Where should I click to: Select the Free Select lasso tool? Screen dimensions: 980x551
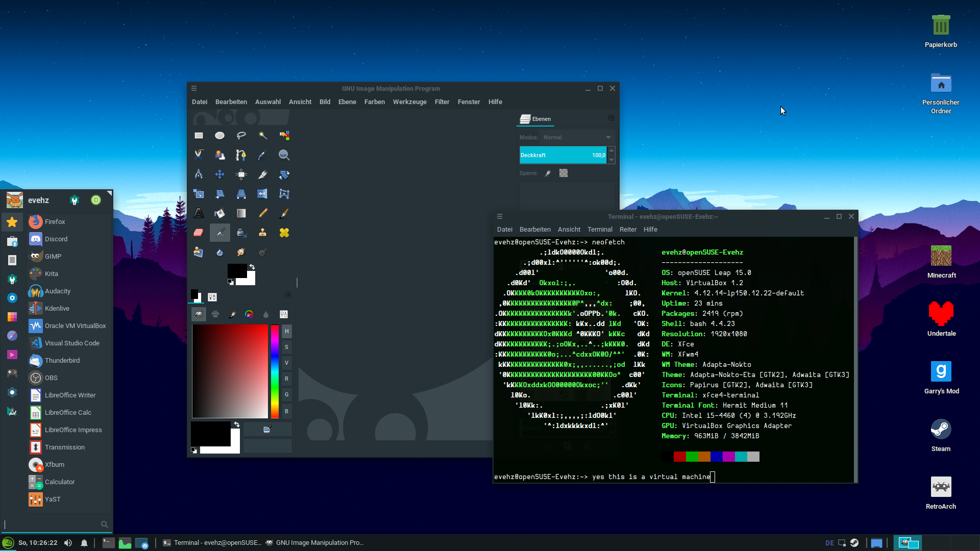tap(241, 136)
